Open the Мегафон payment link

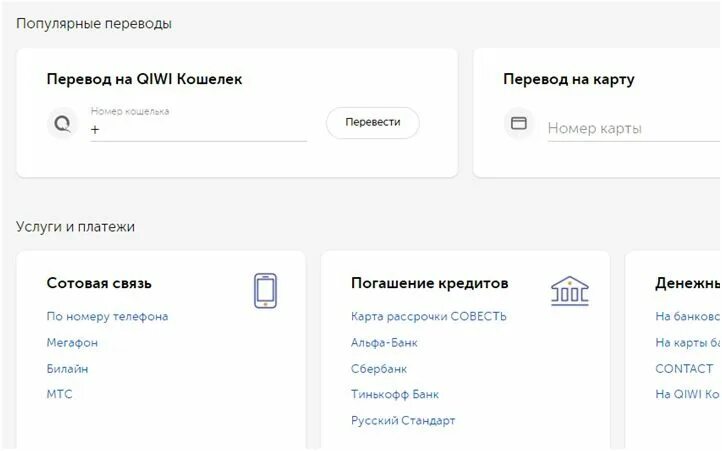pyautogui.click(x=72, y=343)
